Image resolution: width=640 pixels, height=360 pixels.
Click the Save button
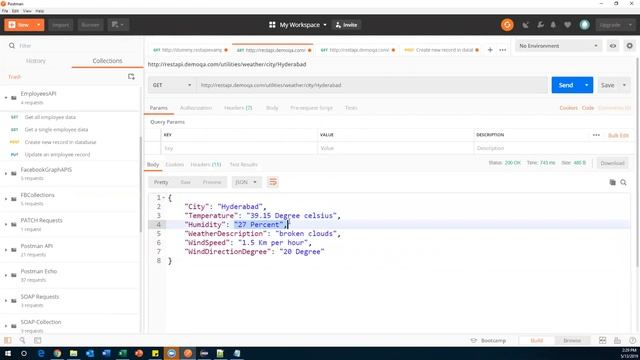click(x=607, y=85)
